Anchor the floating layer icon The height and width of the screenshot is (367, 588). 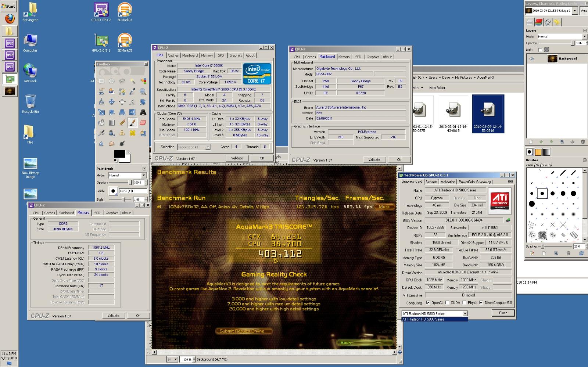click(572, 141)
